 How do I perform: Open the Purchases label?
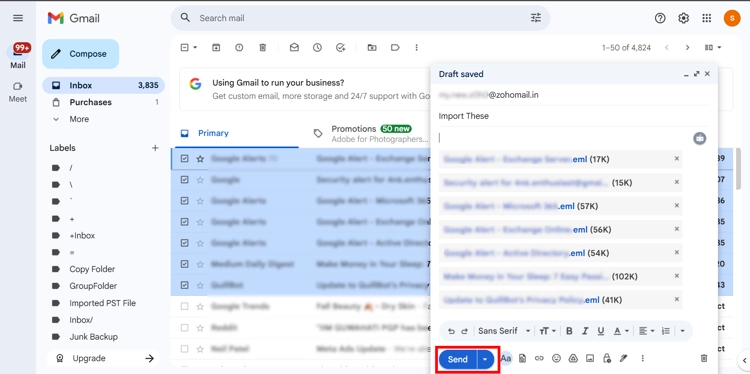(103, 102)
